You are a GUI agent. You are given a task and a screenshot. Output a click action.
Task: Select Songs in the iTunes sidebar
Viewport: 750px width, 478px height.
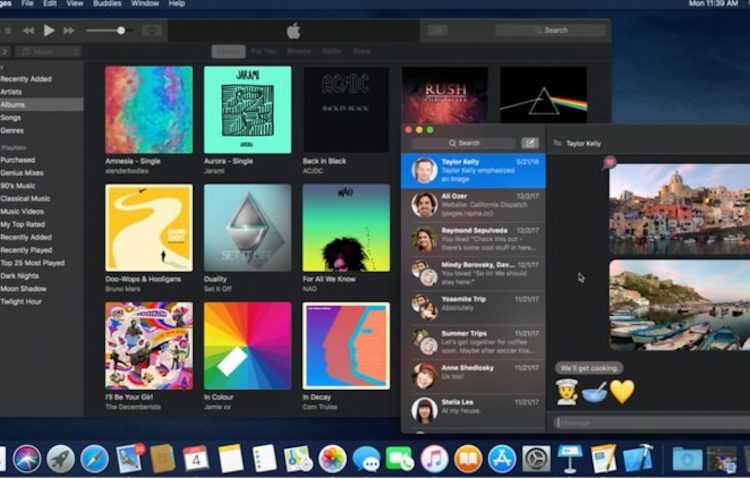[x=41, y=118]
